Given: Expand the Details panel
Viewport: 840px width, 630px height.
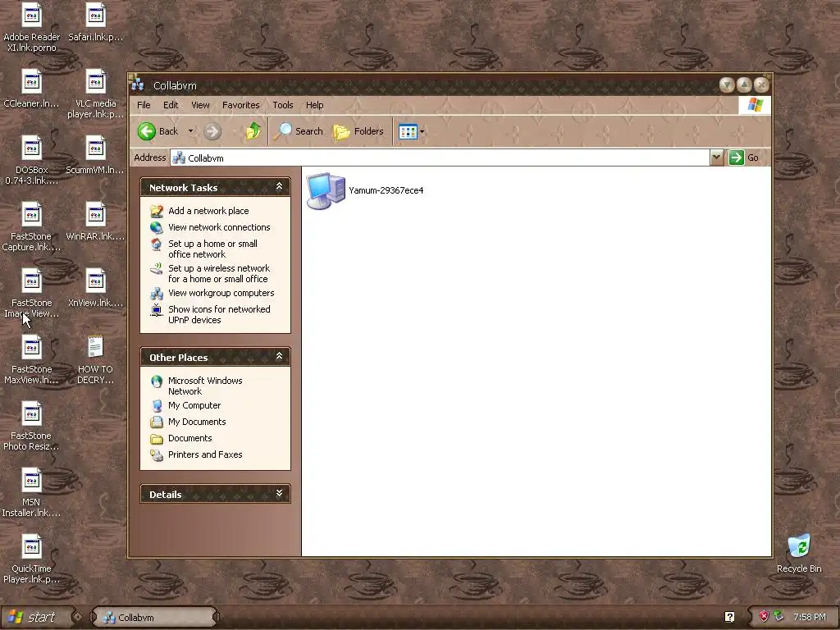Looking at the screenshot, I should [x=279, y=493].
